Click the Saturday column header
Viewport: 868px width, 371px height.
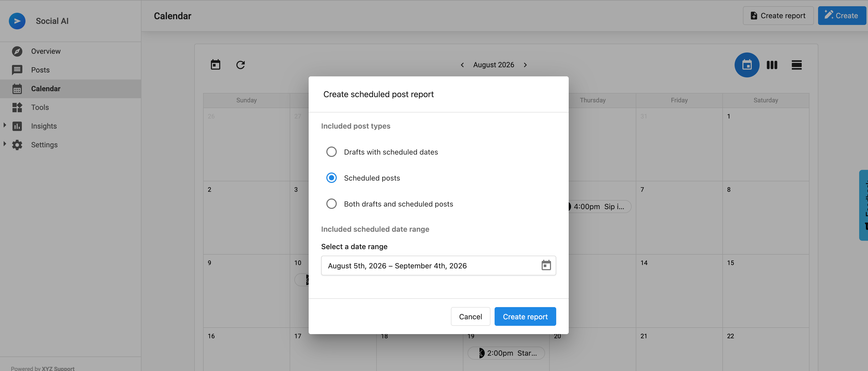click(766, 100)
